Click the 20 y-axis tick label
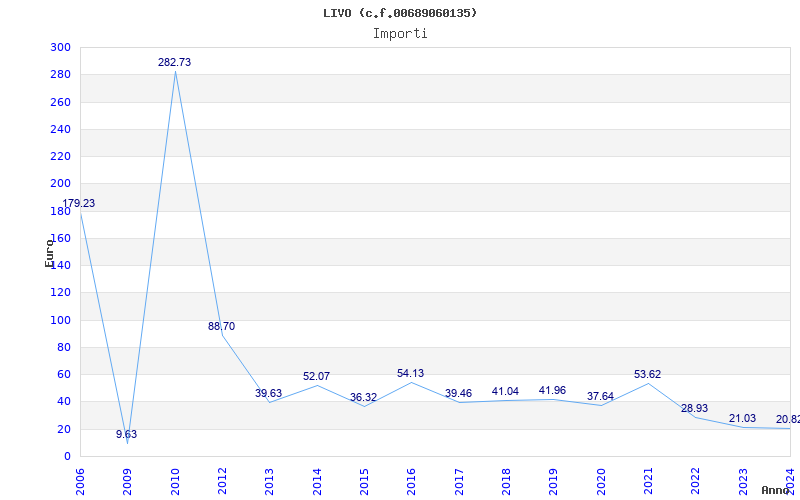 click(63, 429)
